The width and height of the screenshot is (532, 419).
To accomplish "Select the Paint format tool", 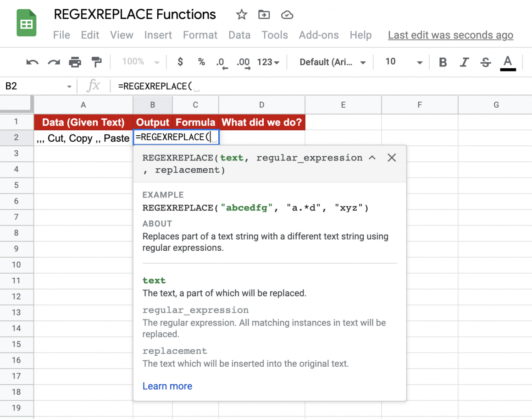I will (x=97, y=62).
